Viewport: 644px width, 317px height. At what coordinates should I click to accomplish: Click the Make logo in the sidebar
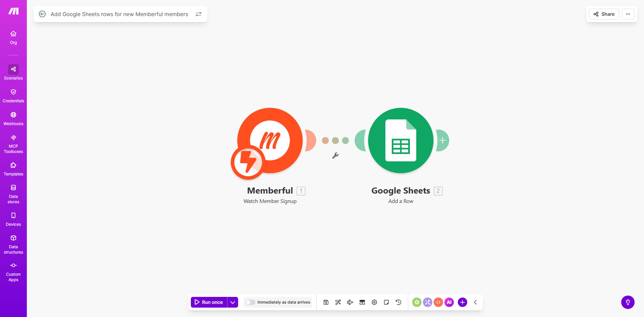[x=13, y=11]
